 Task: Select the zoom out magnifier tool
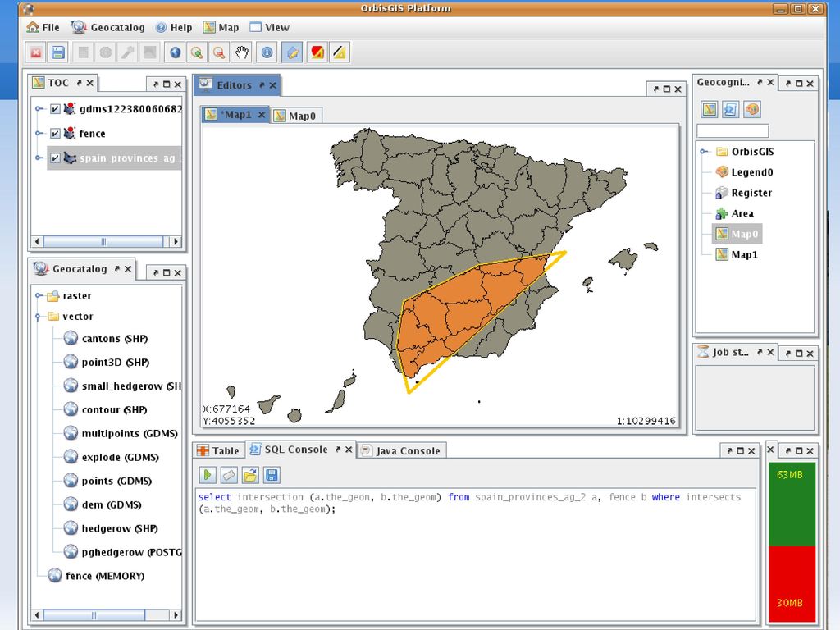tap(219, 52)
